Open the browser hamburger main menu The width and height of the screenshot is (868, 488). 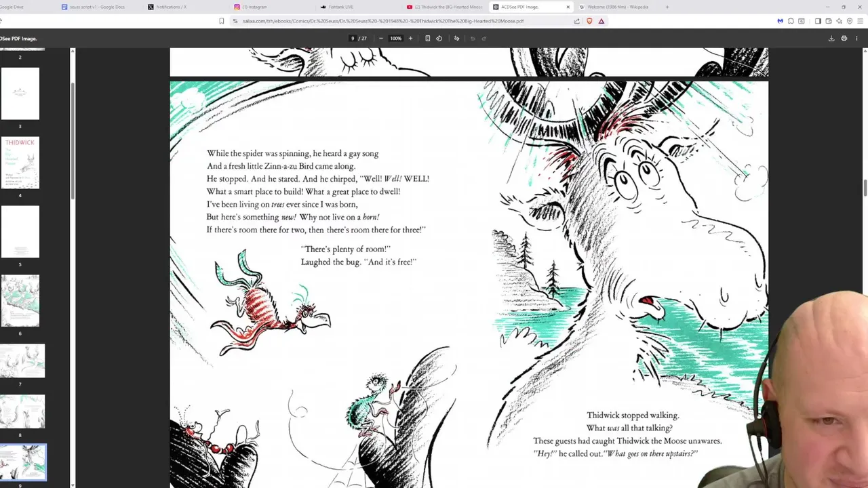coord(861,21)
